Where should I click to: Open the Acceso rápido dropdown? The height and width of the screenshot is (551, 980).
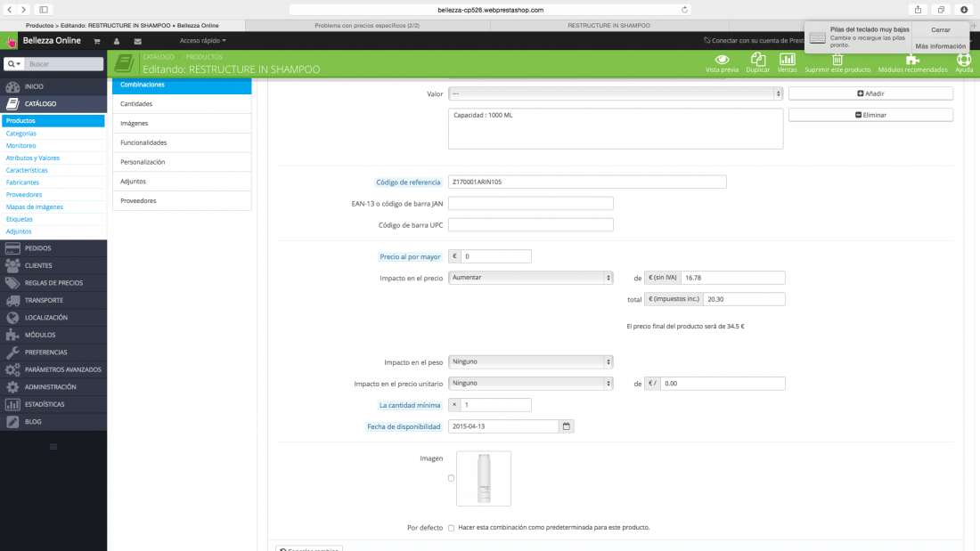pyautogui.click(x=202, y=41)
